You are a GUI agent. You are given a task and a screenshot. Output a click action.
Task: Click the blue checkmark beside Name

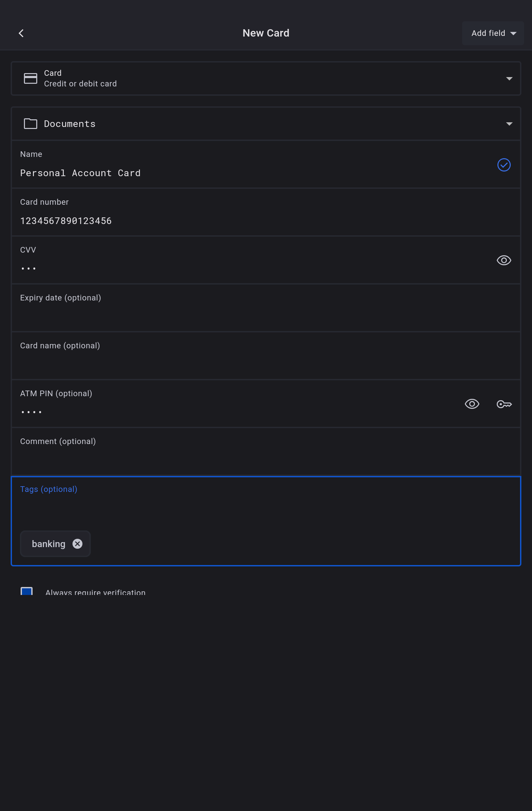pyautogui.click(x=504, y=165)
